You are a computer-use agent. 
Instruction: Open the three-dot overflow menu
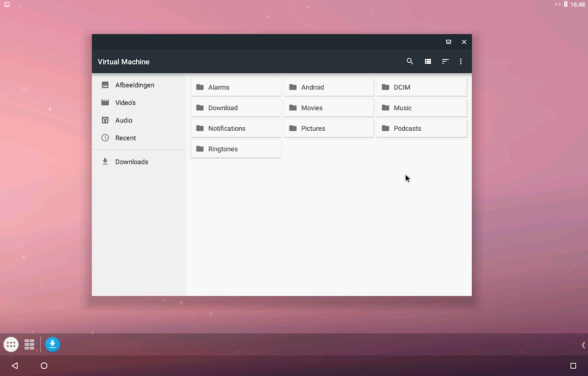(461, 62)
